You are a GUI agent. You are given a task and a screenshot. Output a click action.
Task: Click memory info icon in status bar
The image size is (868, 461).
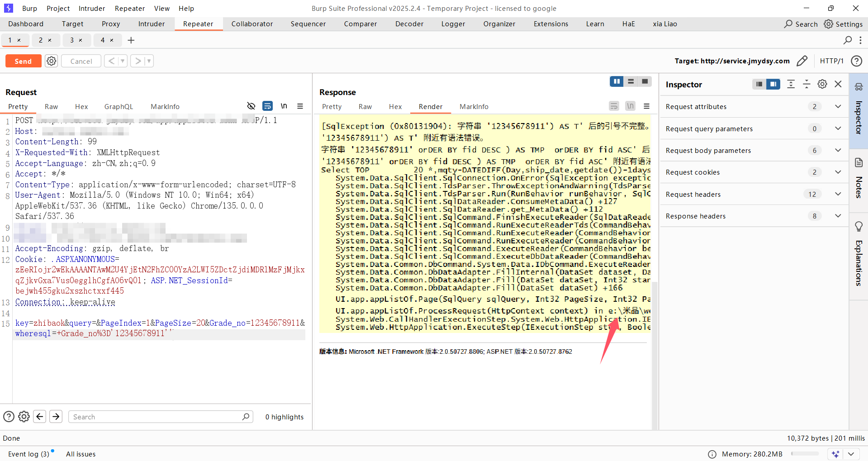[x=712, y=454]
